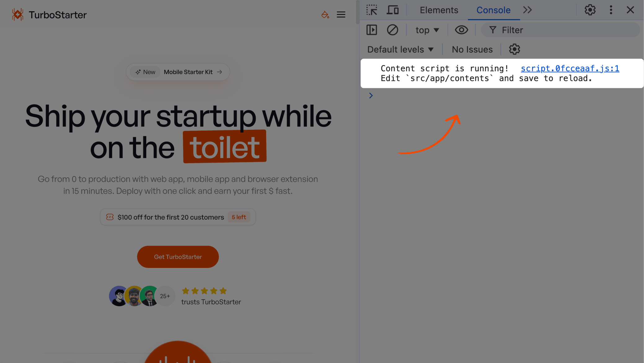
Task: Toggle the device toolbar icon
Action: pyautogui.click(x=393, y=10)
